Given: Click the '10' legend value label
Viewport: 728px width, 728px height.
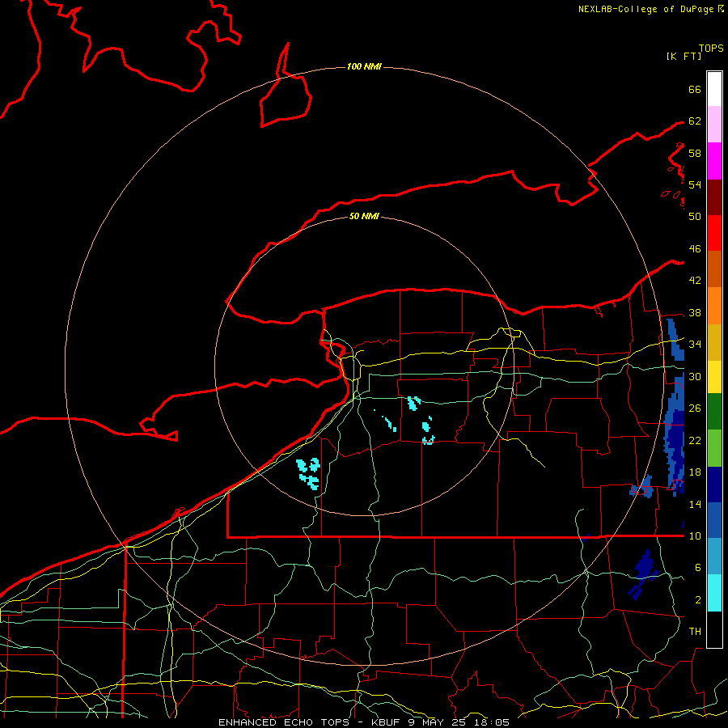Looking at the screenshot, I should point(695,535).
